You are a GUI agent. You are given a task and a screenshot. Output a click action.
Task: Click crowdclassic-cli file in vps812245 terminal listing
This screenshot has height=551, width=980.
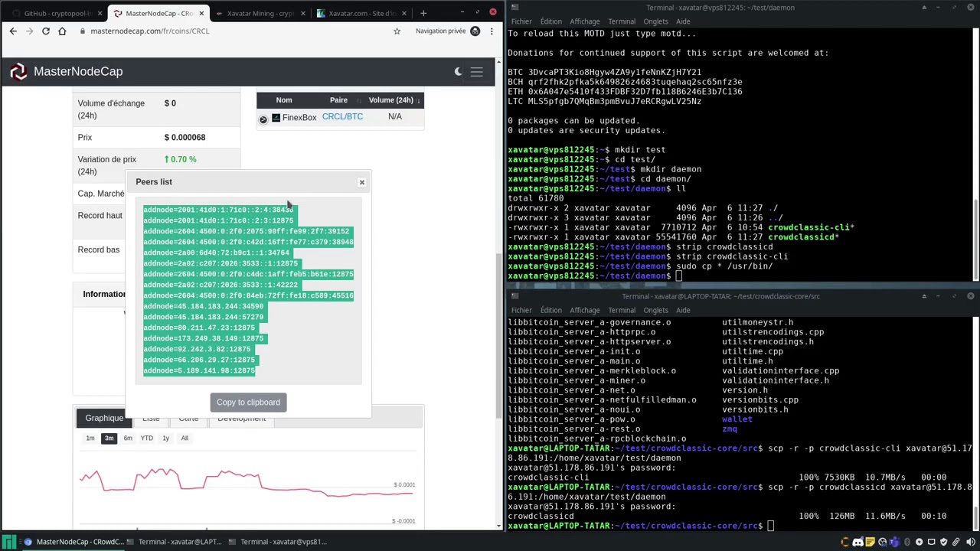tap(808, 227)
